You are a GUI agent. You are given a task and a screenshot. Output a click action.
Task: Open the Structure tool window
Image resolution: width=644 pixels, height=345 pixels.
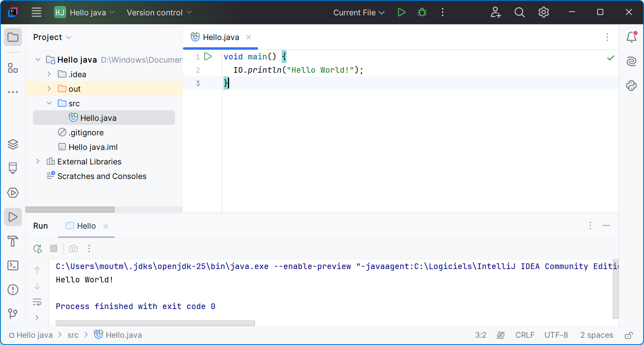click(x=13, y=68)
